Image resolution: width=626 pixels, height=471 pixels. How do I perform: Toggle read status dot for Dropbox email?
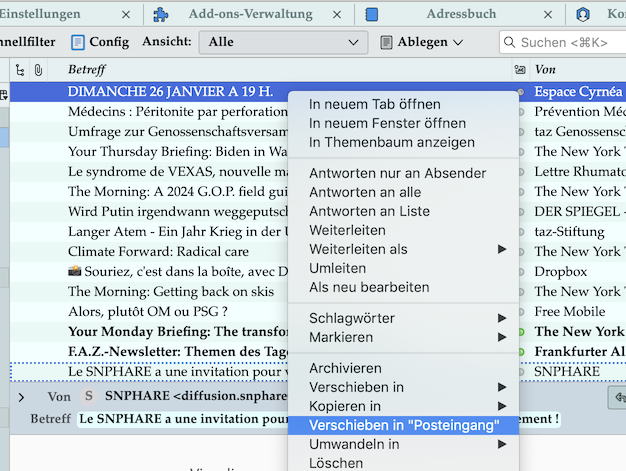pos(520,271)
